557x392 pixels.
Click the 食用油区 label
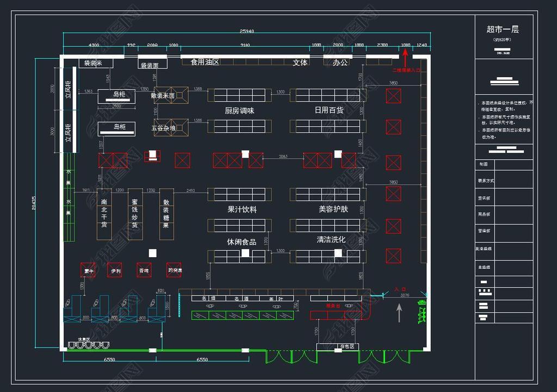pos(205,62)
